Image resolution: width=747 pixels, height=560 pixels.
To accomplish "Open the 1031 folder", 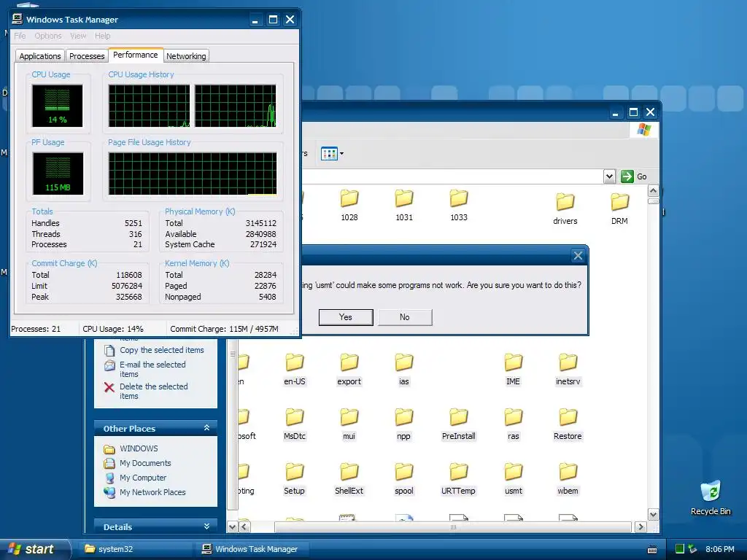I will point(404,205).
